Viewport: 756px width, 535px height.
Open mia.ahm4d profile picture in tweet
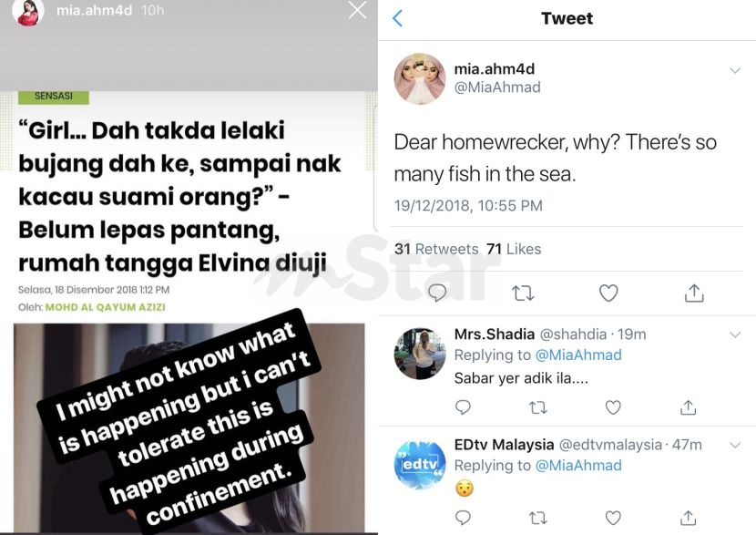pos(420,78)
